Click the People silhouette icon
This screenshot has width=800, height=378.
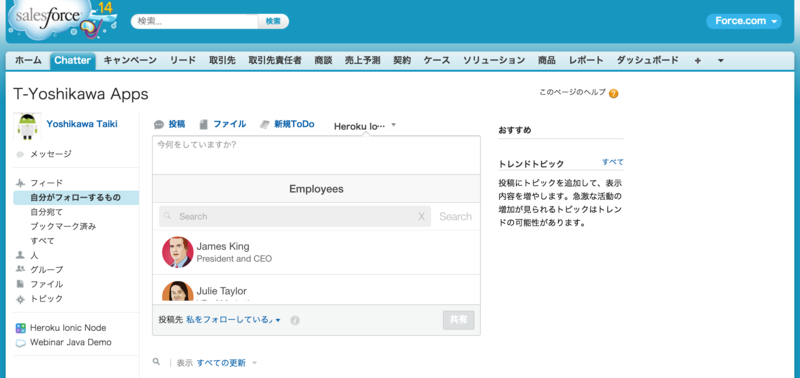coord(20,255)
